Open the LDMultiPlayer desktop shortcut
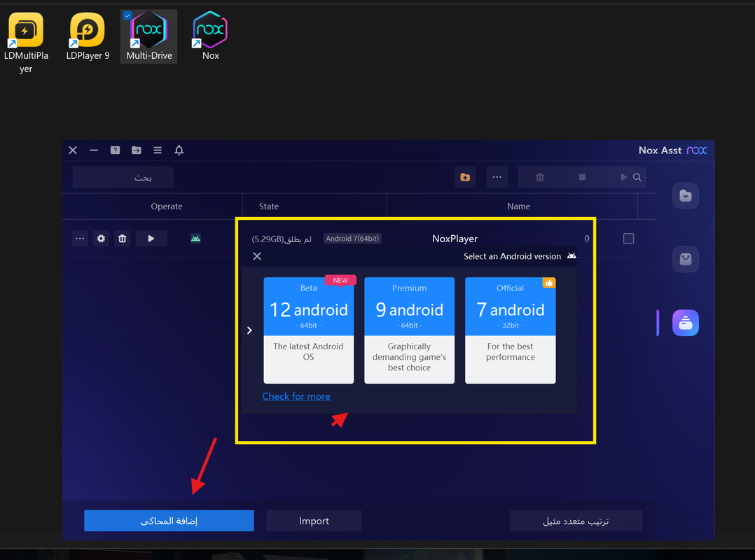The width and height of the screenshot is (755, 560). 26,42
